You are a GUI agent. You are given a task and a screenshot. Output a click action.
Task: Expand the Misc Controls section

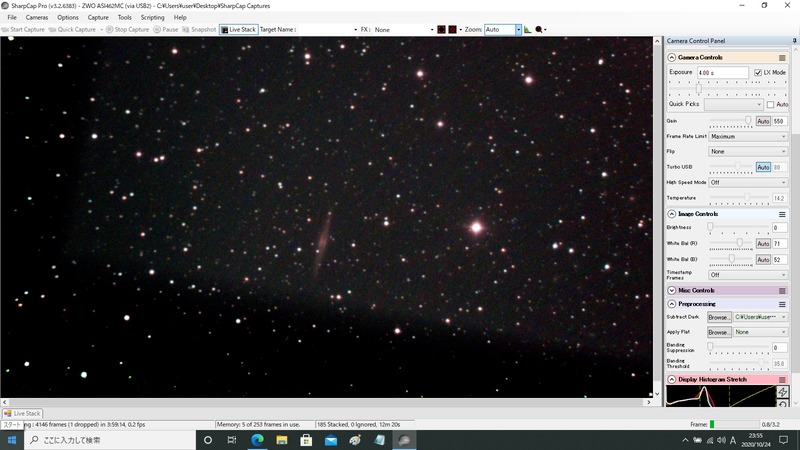coord(672,291)
